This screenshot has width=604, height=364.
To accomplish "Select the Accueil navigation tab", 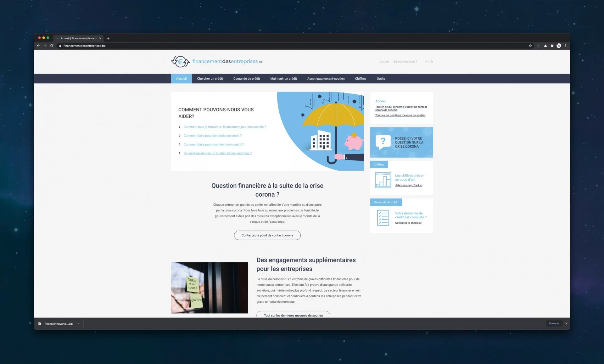I will (x=182, y=79).
